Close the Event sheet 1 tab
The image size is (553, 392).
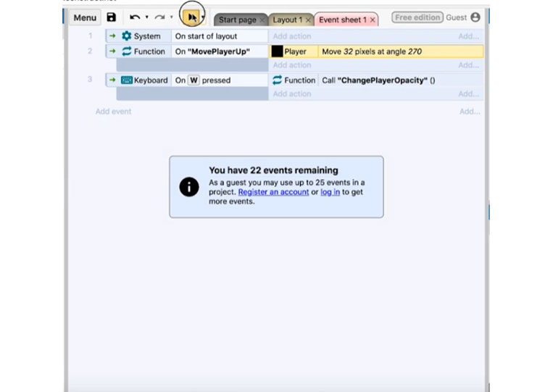(373, 20)
